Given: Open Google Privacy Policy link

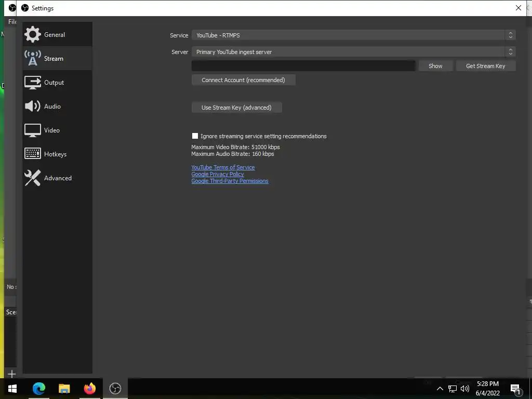Looking at the screenshot, I should (218, 174).
